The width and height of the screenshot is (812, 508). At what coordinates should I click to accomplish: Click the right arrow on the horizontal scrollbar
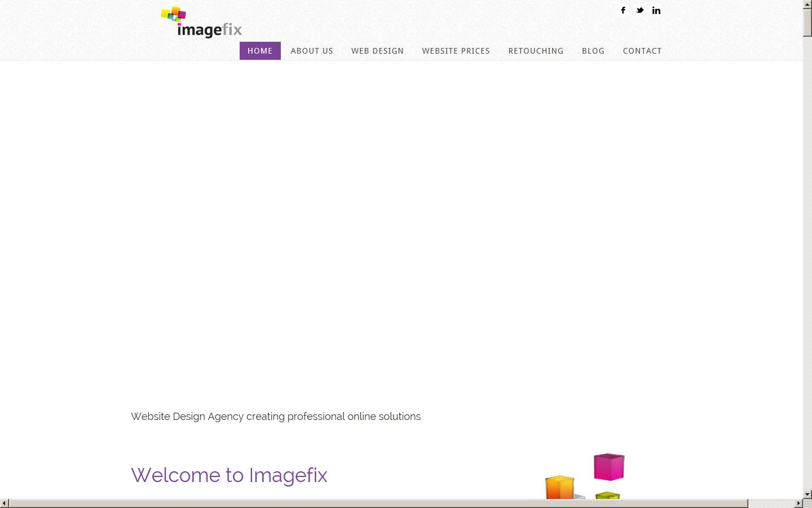800,503
